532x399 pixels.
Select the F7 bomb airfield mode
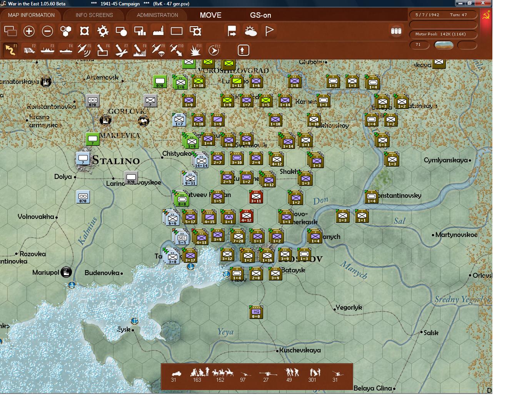[x=121, y=50]
